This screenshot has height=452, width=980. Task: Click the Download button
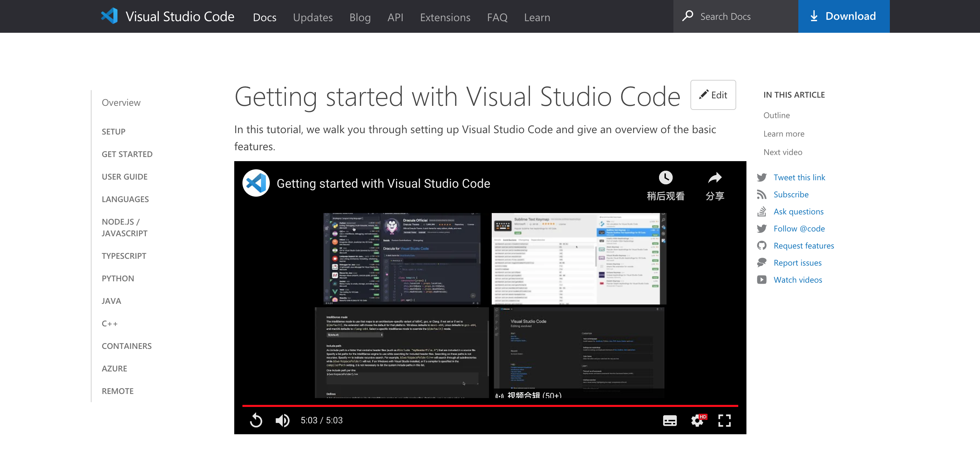(843, 16)
